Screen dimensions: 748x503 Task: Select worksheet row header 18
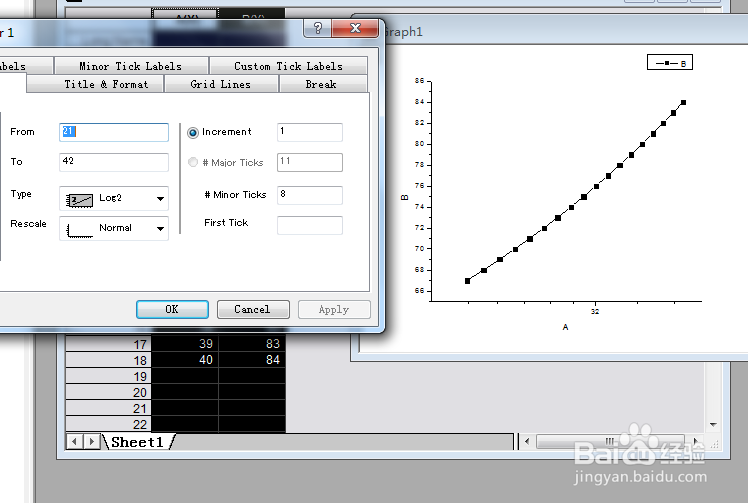[x=108, y=360]
